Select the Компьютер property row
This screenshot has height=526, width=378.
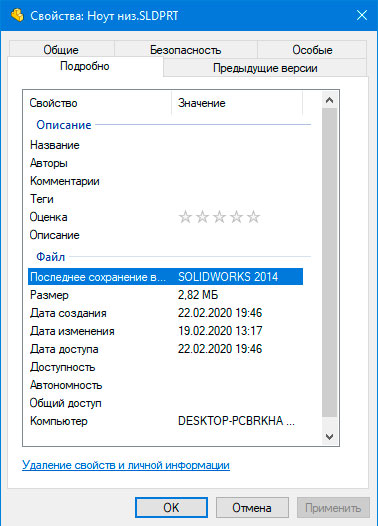(x=165, y=421)
